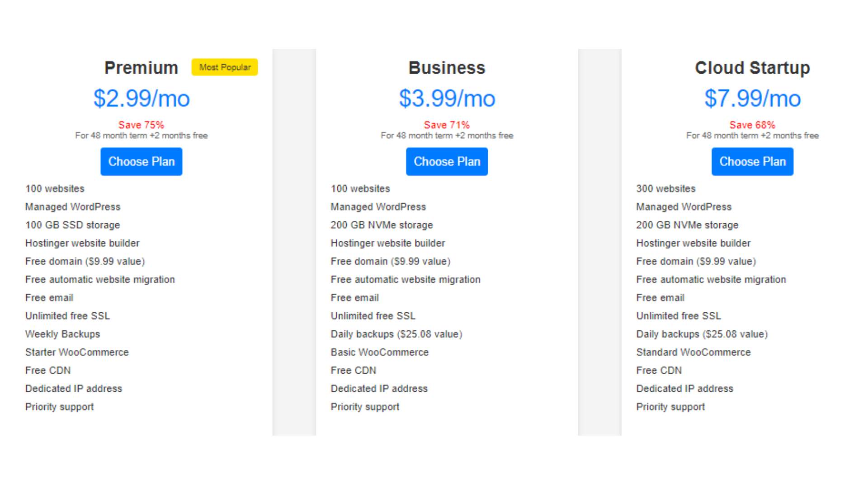Image resolution: width=868 pixels, height=488 pixels.
Task: Click the red Save 71% label
Action: tap(447, 125)
